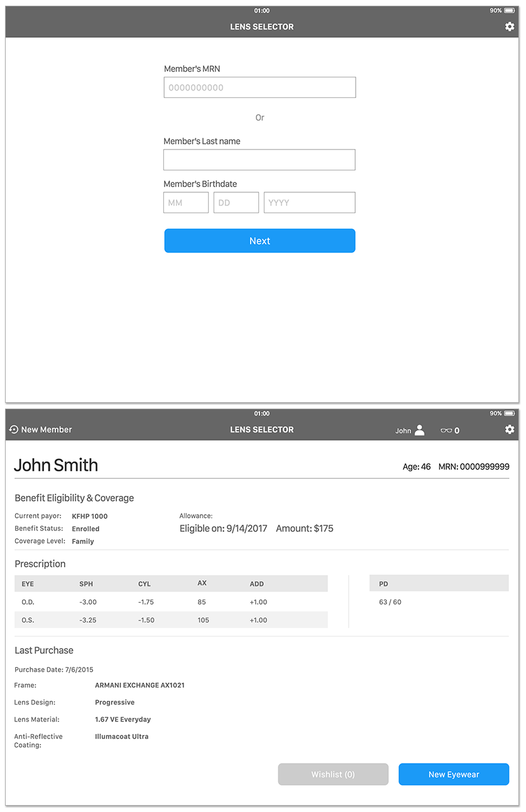Click inside the Member's MRN field
This screenshot has height=812, width=526.
pyautogui.click(x=260, y=87)
